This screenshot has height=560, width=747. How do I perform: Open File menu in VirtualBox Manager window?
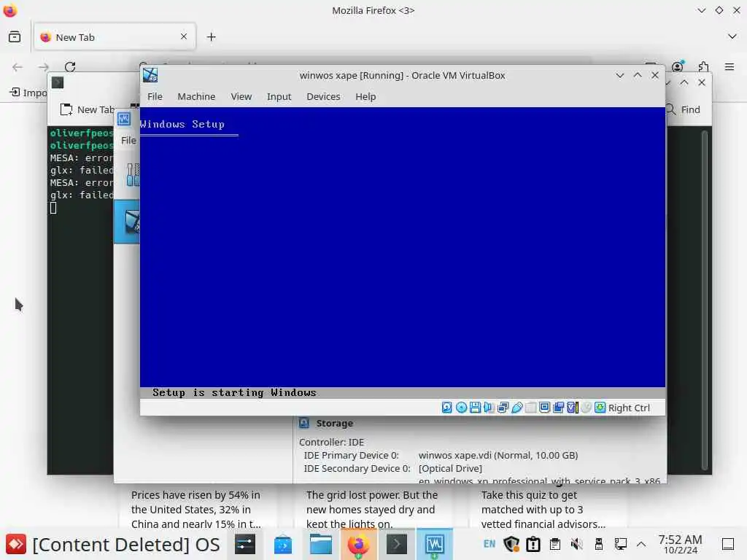pos(128,141)
